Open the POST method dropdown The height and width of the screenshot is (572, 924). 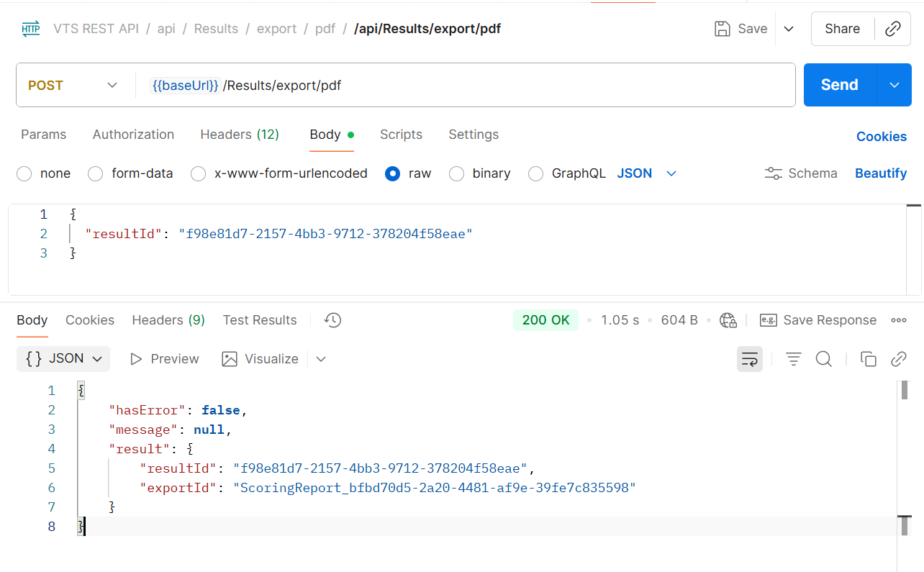point(72,85)
